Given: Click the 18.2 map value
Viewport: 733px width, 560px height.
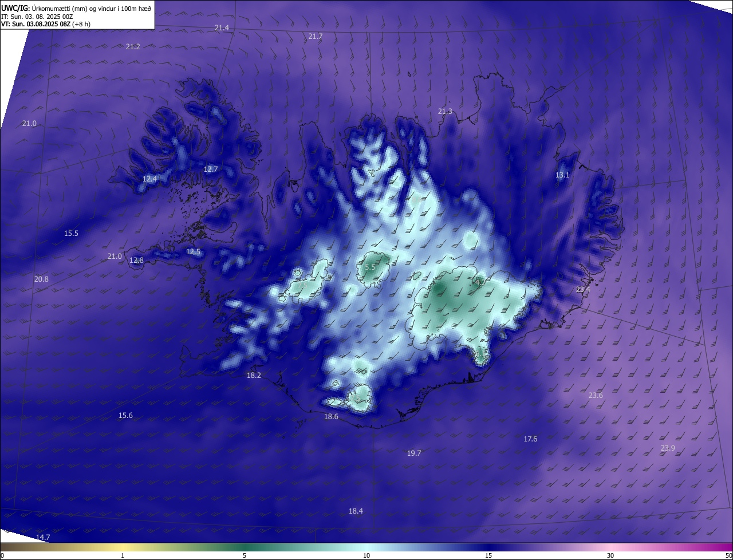Looking at the screenshot, I should point(254,375).
